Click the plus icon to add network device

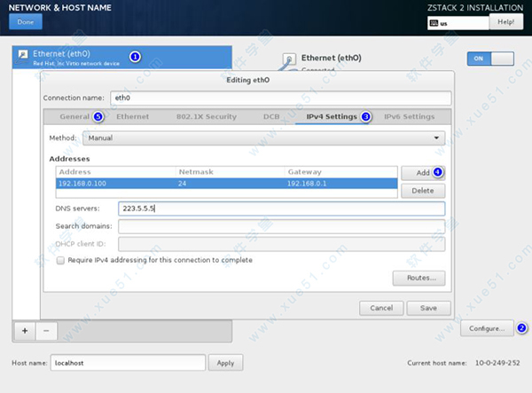click(25, 329)
